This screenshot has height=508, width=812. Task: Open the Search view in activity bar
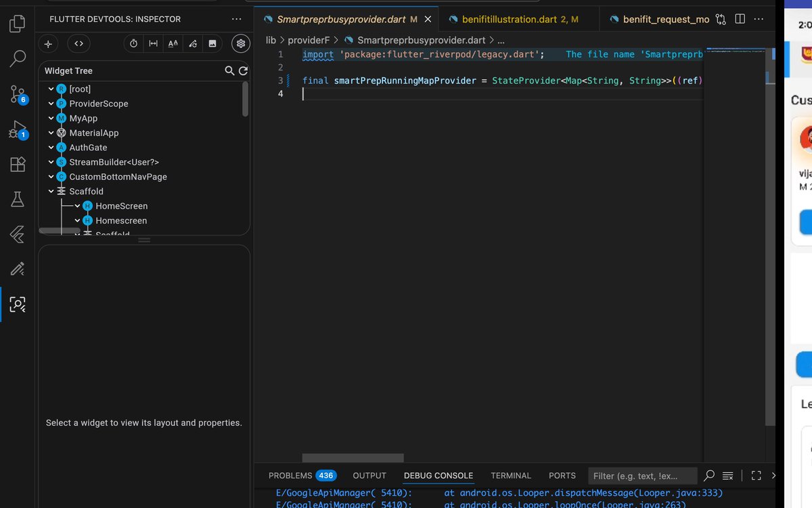pyautogui.click(x=18, y=59)
